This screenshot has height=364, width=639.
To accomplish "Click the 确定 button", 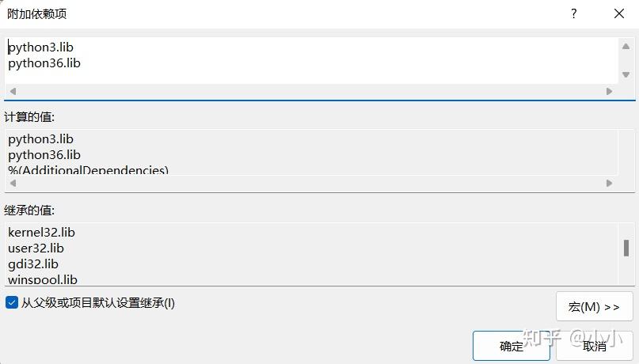I will [511, 346].
